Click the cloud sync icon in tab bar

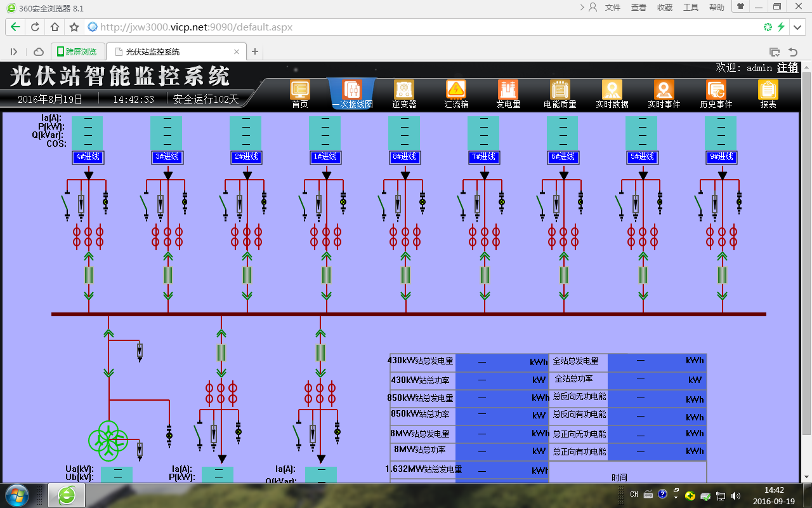[x=39, y=52]
